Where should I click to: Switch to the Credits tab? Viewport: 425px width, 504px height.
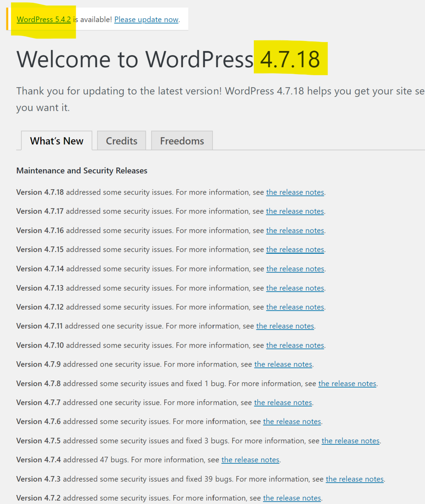[x=122, y=141]
